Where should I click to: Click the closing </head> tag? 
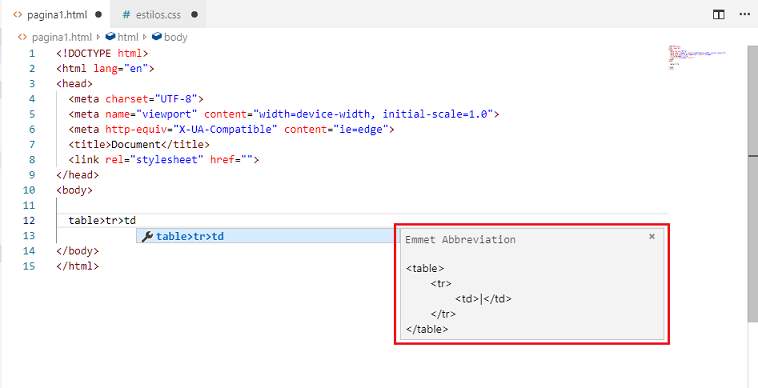coord(77,175)
